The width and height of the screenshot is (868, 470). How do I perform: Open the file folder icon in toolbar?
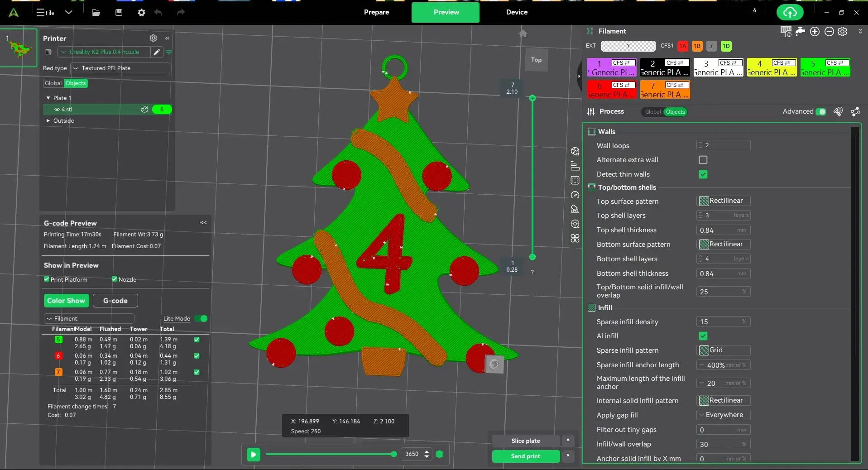click(x=96, y=13)
